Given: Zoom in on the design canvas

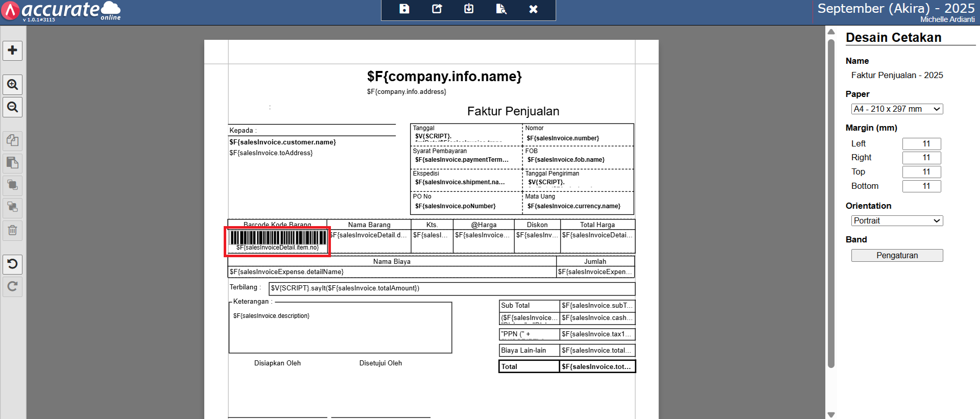Looking at the screenshot, I should click(13, 85).
